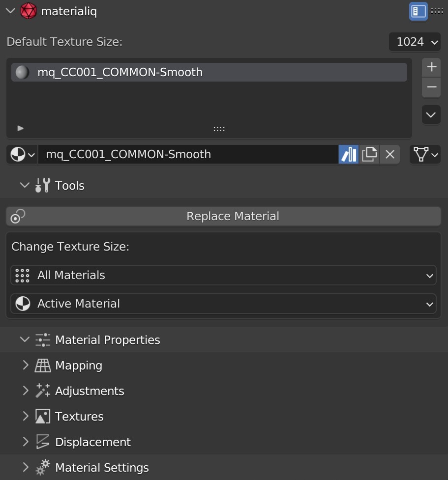Screen dimensions: 448x480
Task: Click the image icon beside Textures
Action: 42,416
